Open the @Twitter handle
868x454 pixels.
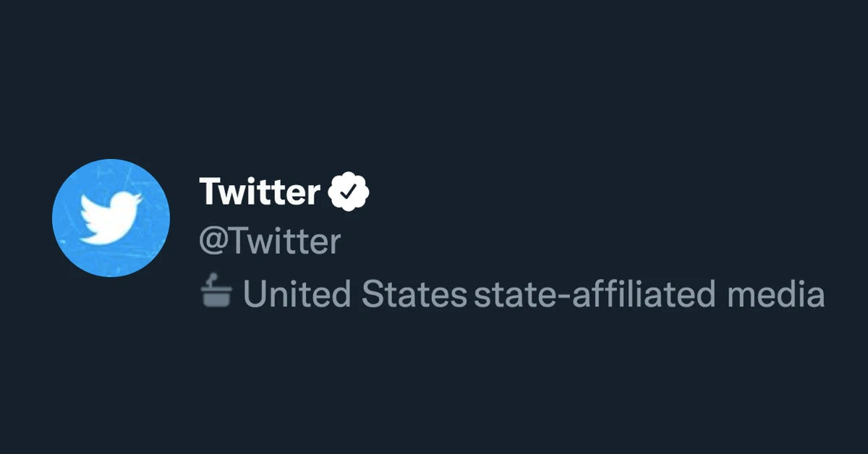[x=269, y=242]
